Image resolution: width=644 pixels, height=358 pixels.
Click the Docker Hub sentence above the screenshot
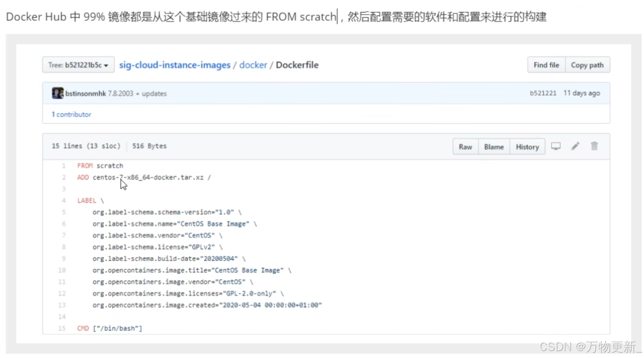276,17
